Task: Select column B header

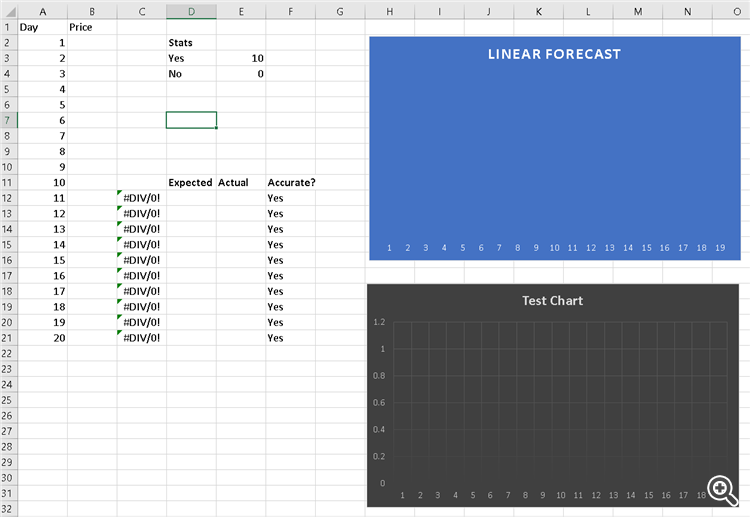Action: coord(92,11)
